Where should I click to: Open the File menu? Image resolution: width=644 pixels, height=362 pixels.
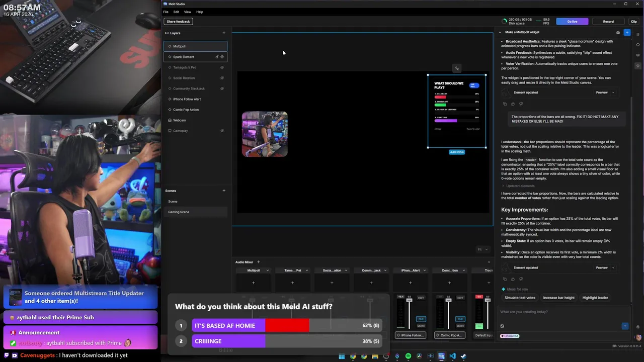coord(166,12)
